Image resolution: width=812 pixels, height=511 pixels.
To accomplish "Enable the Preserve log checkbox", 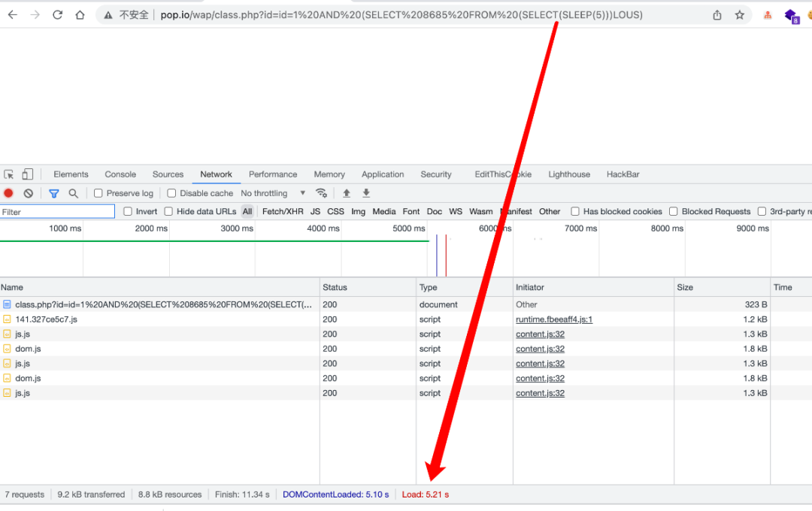I will (98, 193).
